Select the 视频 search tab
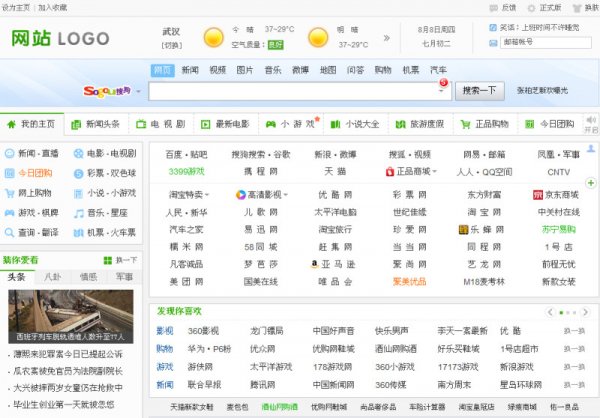The height and width of the screenshot is (418, 600). click(217, 70)
